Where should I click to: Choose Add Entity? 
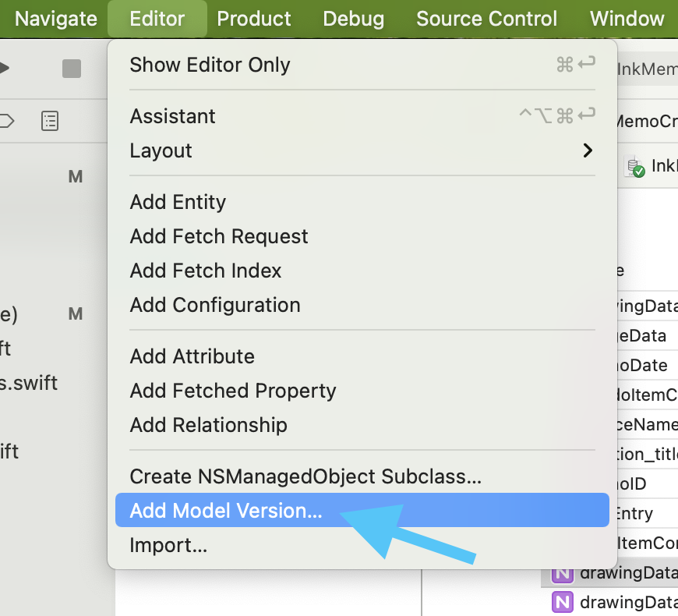[362, 202]
